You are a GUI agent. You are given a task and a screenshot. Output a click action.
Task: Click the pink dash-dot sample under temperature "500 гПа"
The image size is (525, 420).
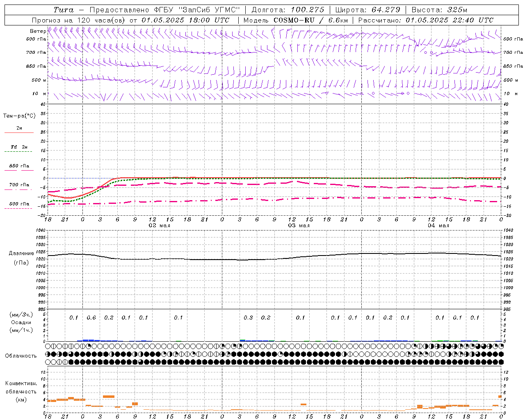18,208
